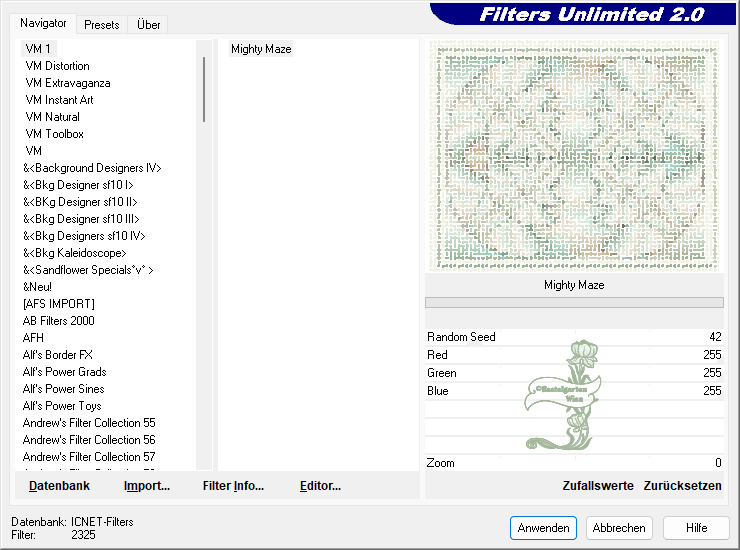Choose AB Filters 2000

pyautogui.click(x=59, y=321)
